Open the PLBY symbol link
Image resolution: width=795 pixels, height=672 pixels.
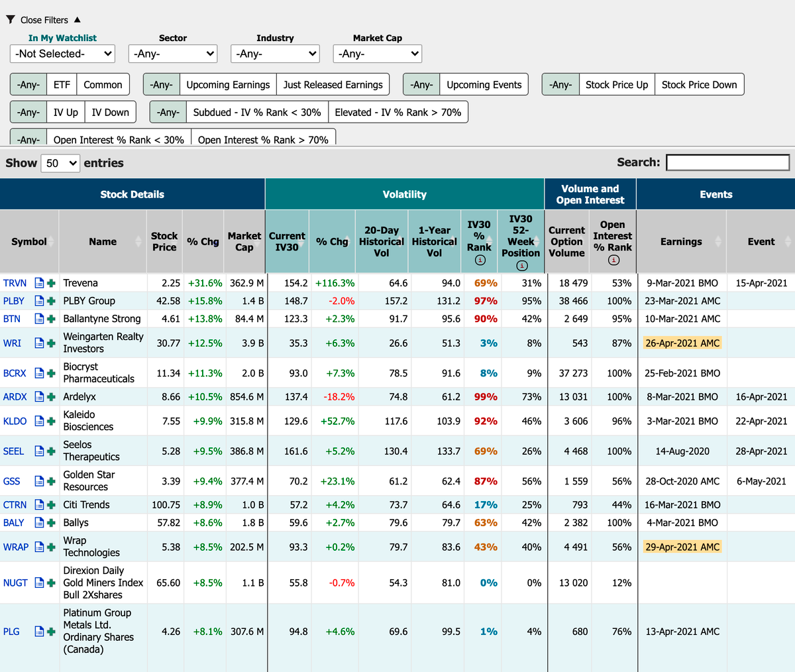[14, 301]
